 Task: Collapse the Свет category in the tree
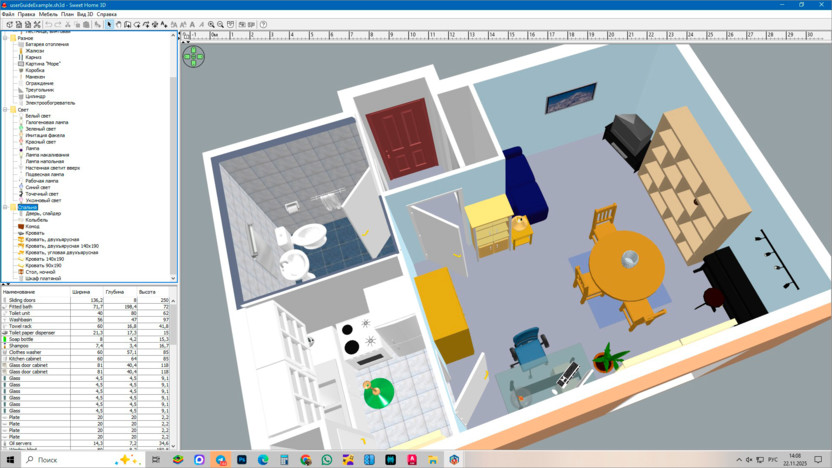coord(4,110)
